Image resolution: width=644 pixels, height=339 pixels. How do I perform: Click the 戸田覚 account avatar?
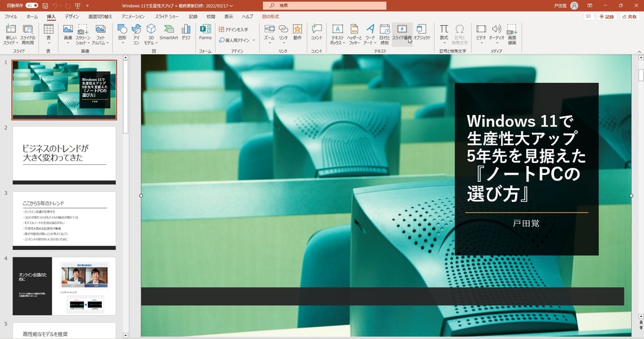click(x=574, y=6)
